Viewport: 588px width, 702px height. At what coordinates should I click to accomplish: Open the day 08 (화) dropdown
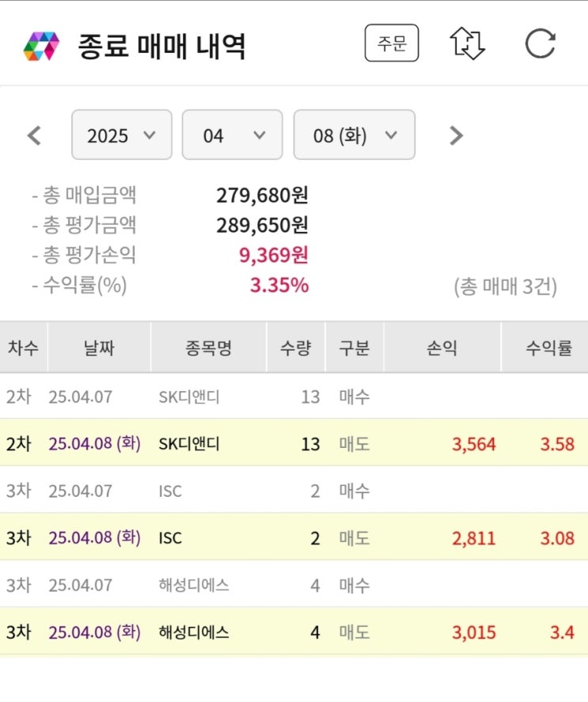point(354,135)
